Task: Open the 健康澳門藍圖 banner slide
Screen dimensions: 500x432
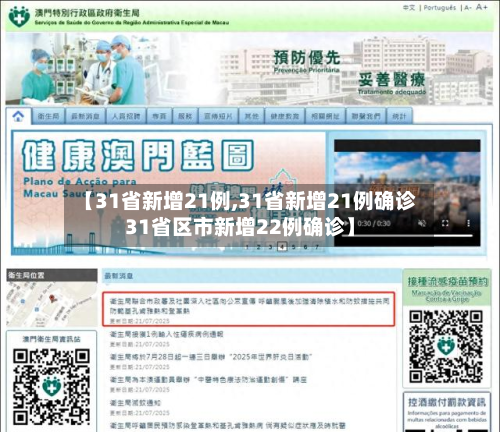Action: 168,193
